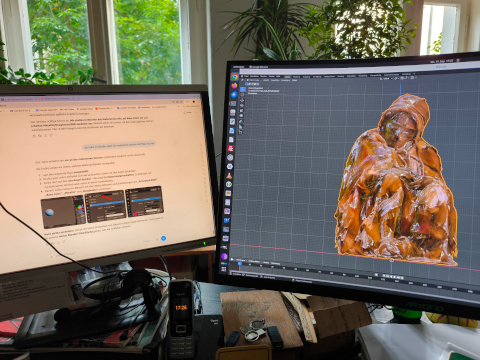Image resolution: width=480 pixels, height=360 pixels.
Task: Open Activities in the Ubuntu top bar
Action: (x=239, y=67)
